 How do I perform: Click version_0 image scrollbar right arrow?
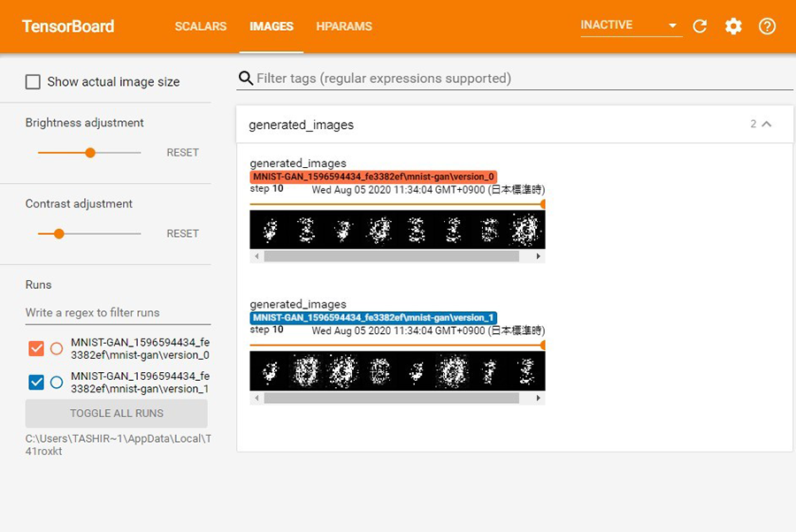point(538,256)
